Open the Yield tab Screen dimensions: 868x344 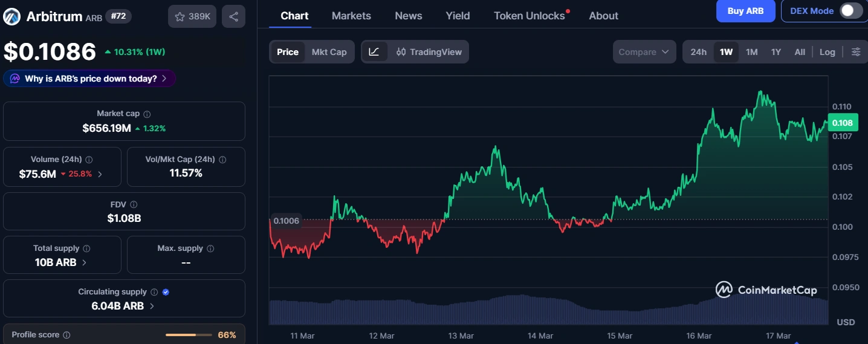458,16
